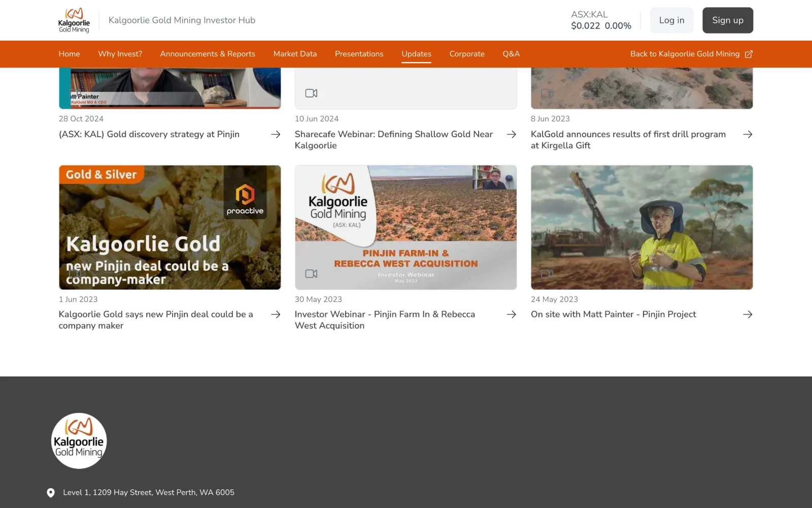Open article '(ASX: KAL) Gold discovery strategy at Pinjin'
Viewport: 812px width, 508px height.
point(149,135)
